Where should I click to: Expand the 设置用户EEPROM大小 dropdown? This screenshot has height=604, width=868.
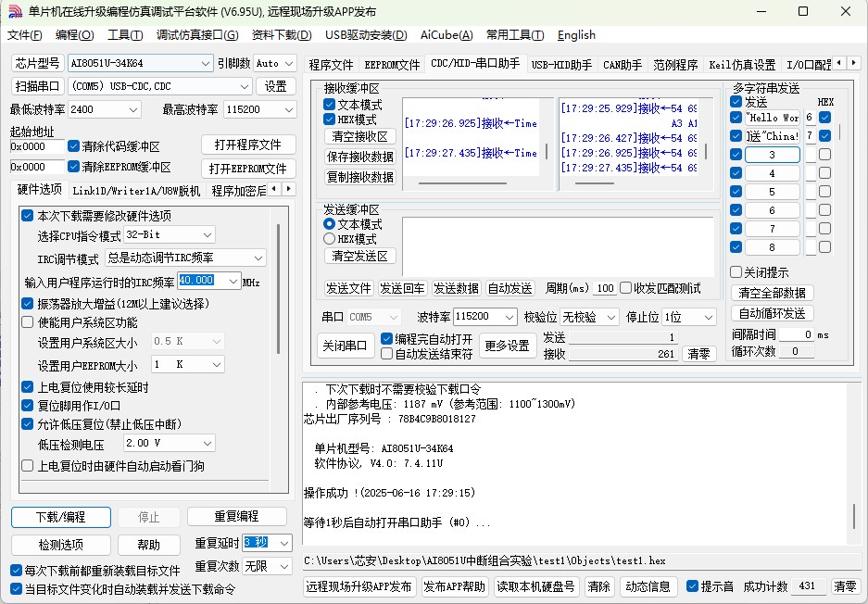coord(217,364)
